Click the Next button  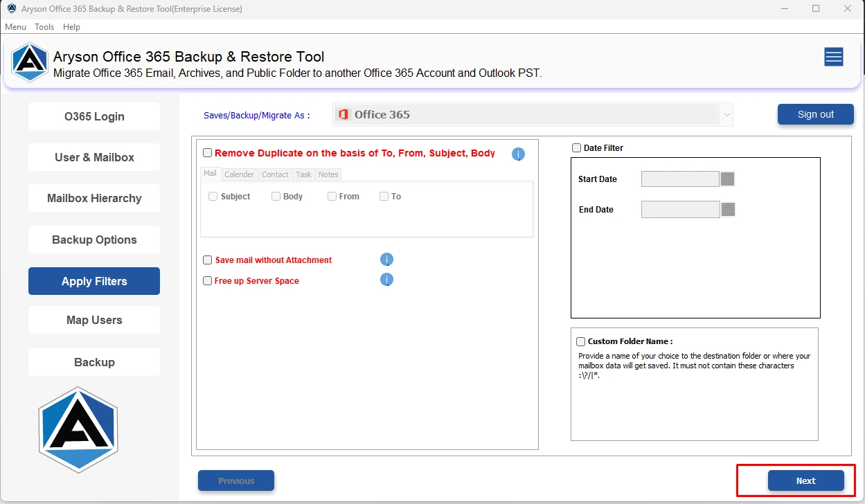coord(806,480)
